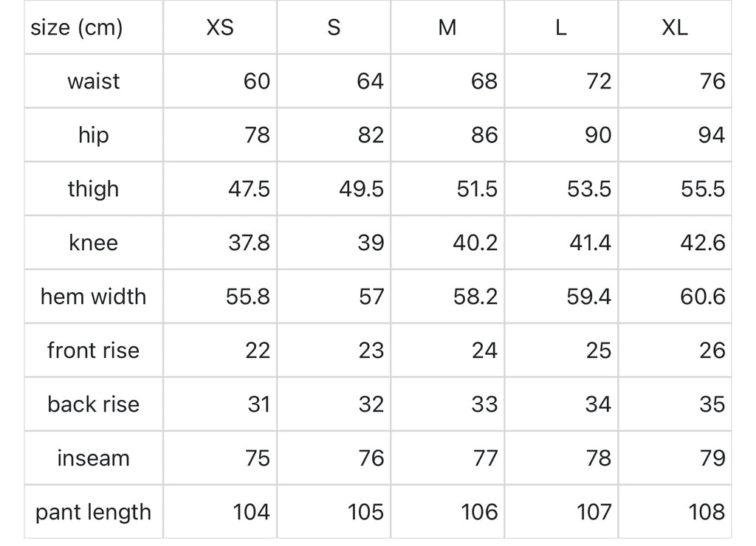Select the M column header
The height and width of the screenshot is (546, 756).
click(447, 28)
